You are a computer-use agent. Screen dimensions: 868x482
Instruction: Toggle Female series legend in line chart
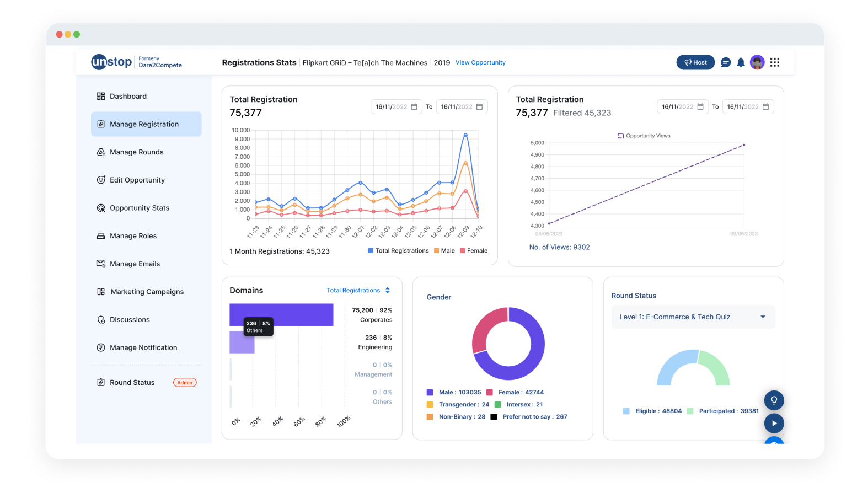[x=474, y=251]
